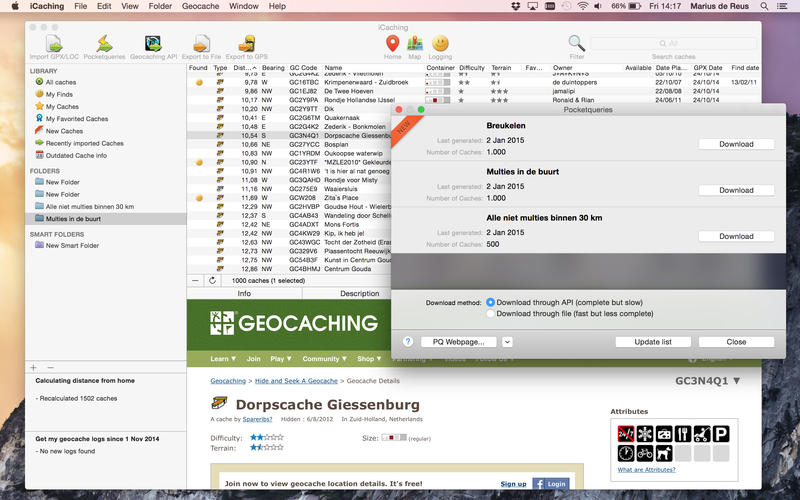Click the add folder plus button

tap(34, 367)
